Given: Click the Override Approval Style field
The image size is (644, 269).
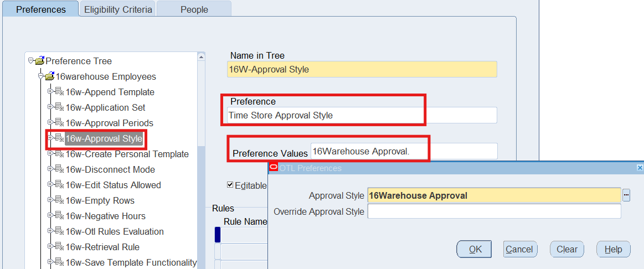Looking at the screenshot, I should tap(494, 211).
